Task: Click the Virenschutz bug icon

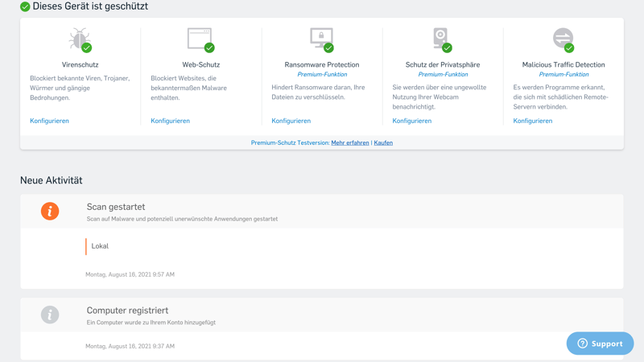Action: coord(80,39)
